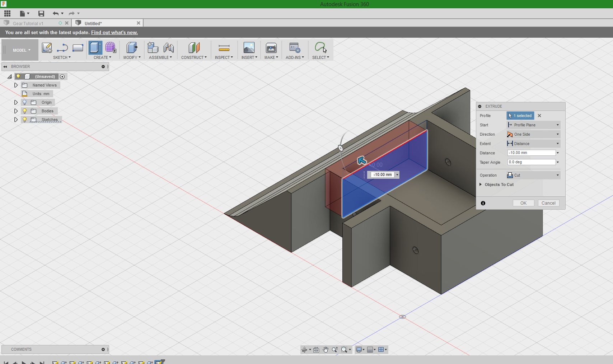613x364 pixels.
Task: Toggle visibility bulb for Bodies folder
Action: [24, 111]
